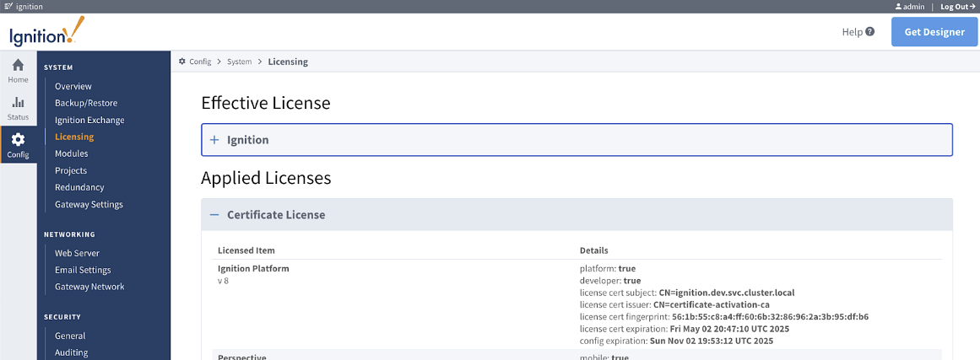Click the SECURITY section header
The image size is (980, 360).
pos(62,317)
